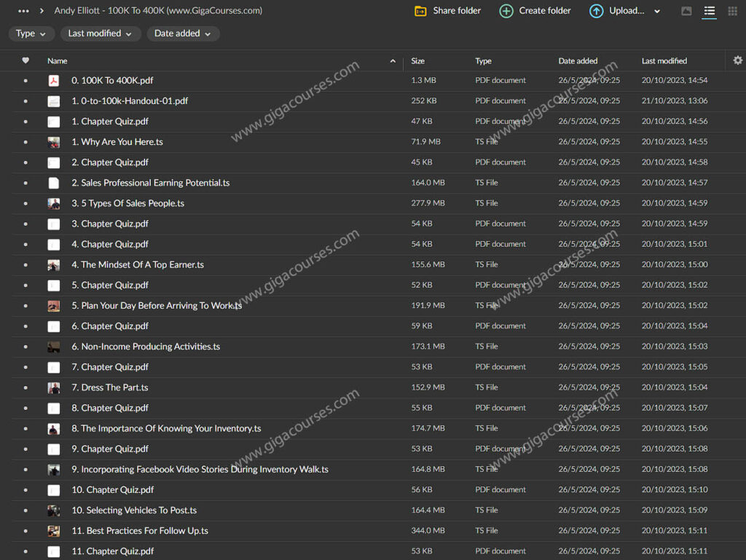Screen dimensions: 746x560
Task: Open the breadcrumb ellipsis menu
Action: 23,11
